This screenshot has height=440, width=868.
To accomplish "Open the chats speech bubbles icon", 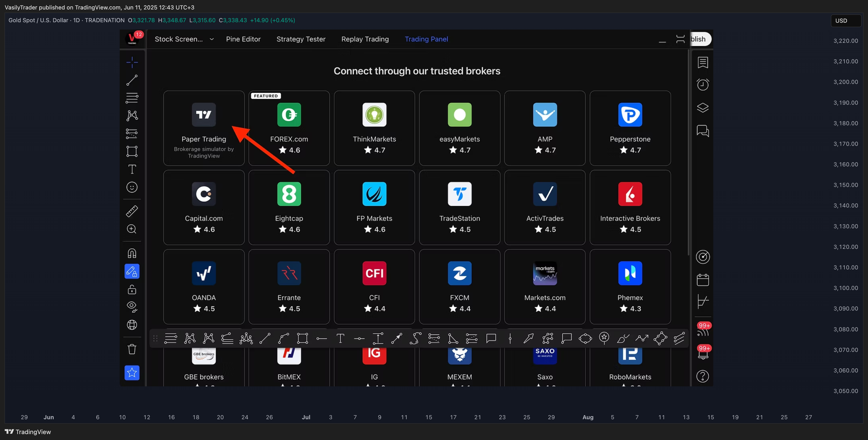I will (x=702, y=131).
